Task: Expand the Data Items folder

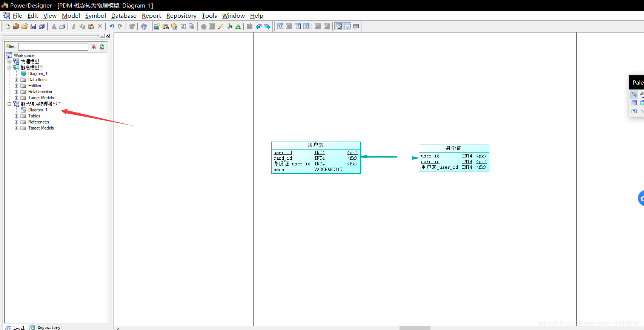Action: [16, 80]
